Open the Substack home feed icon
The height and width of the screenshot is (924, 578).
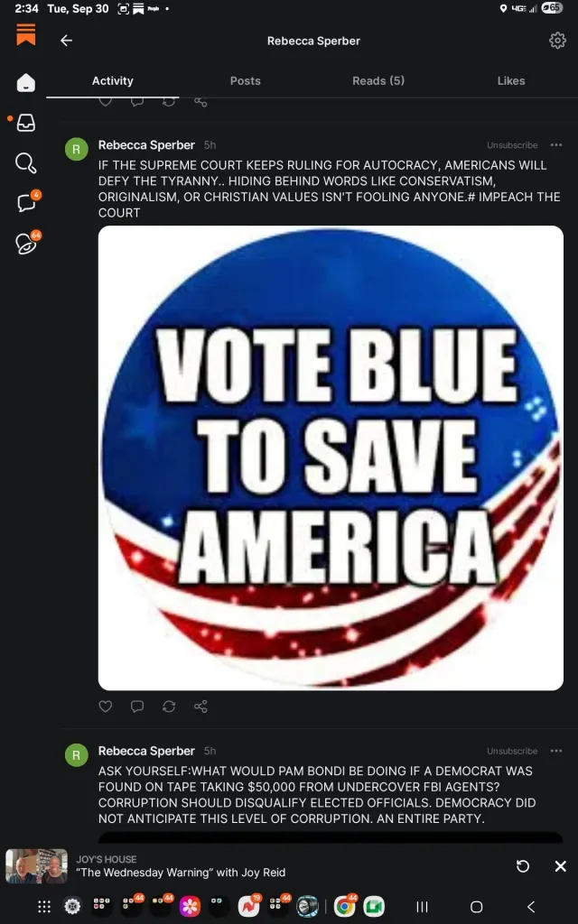[x=26, y=82]
